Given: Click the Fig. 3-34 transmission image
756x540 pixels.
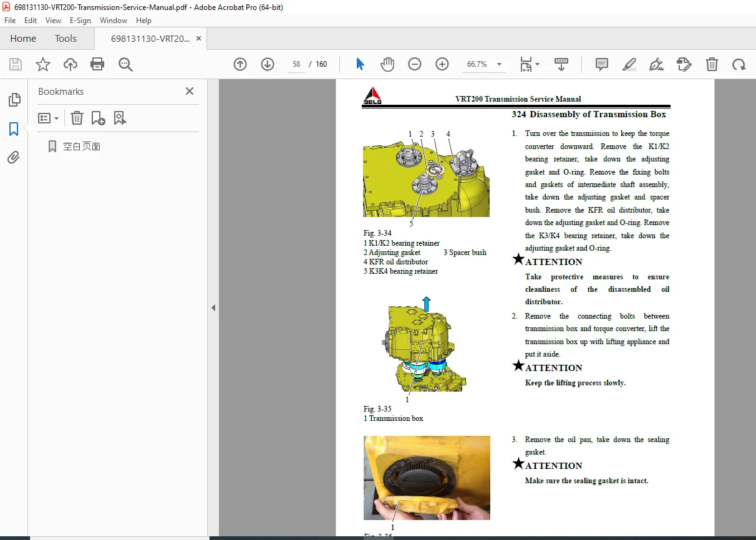Looking at the screenshot, I should (427, 178).
